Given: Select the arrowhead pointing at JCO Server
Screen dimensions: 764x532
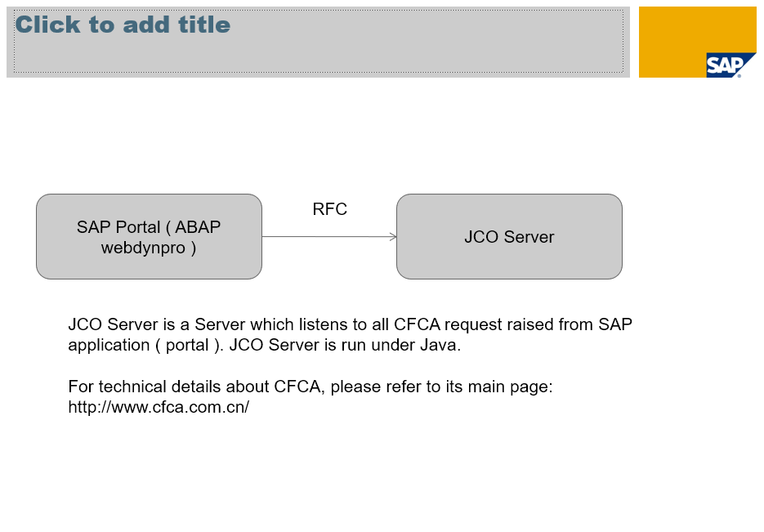Looking at the screenshot, I should click(x=393, y=237).
